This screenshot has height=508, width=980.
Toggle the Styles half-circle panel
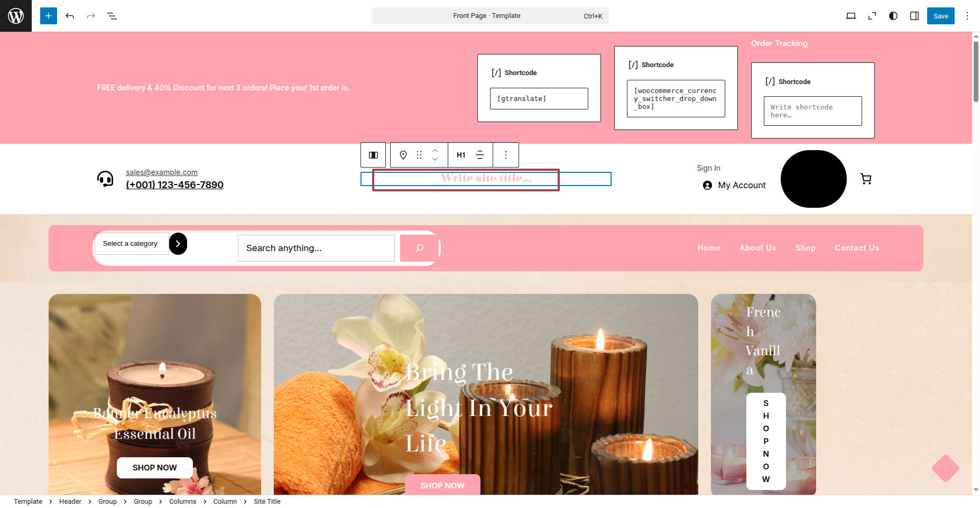893,16
